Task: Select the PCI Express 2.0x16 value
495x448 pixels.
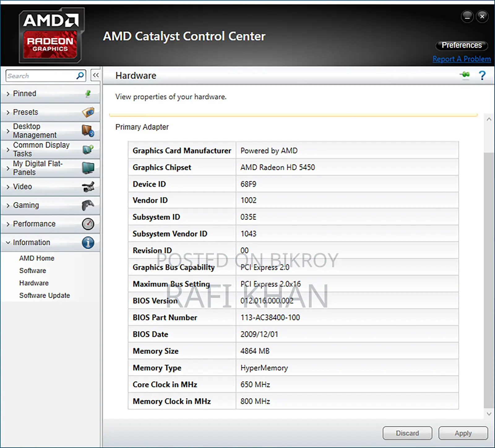Action: pyautogui.click(x=270, y=284)
